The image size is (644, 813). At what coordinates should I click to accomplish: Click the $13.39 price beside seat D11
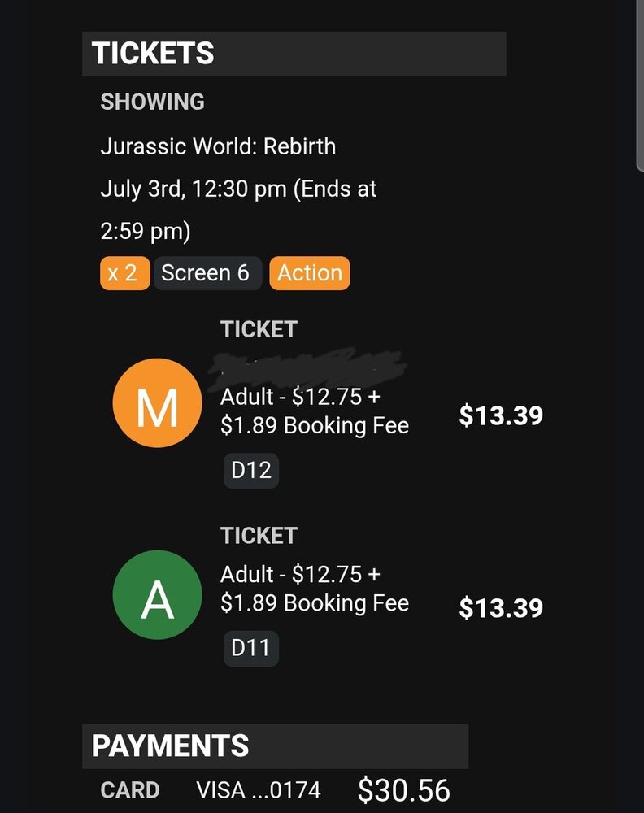pos(501,608)
